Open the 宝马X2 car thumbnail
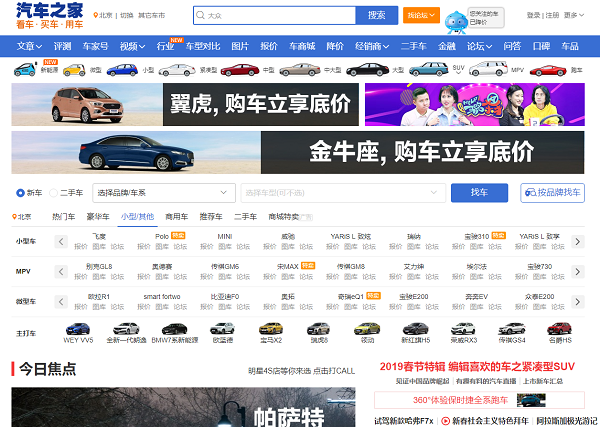 point(271,329)
